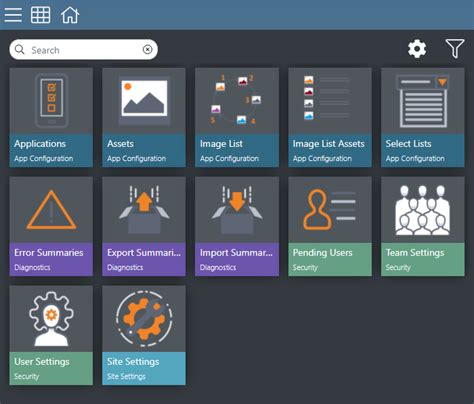Open settings via the gear icon
The image size is (474, 404).
click(x=417, y=49)
